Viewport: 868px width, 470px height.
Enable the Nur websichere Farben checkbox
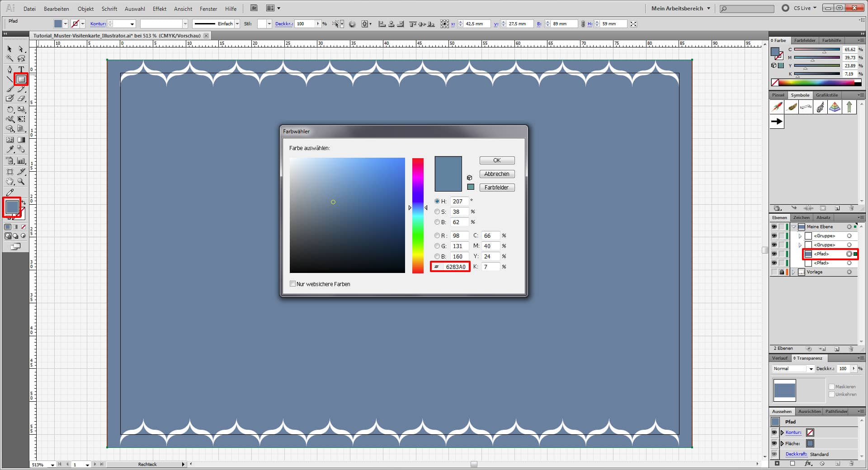point(292,283)
